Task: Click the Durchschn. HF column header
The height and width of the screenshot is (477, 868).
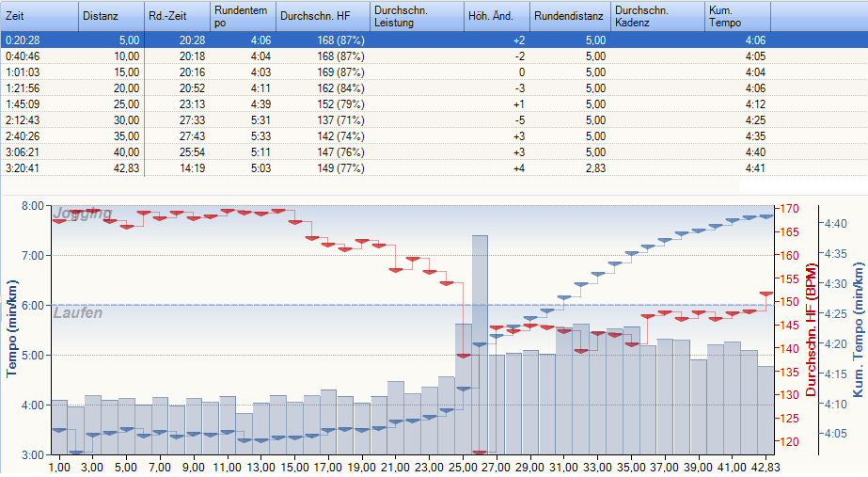Action: click(x=323, y=16)
